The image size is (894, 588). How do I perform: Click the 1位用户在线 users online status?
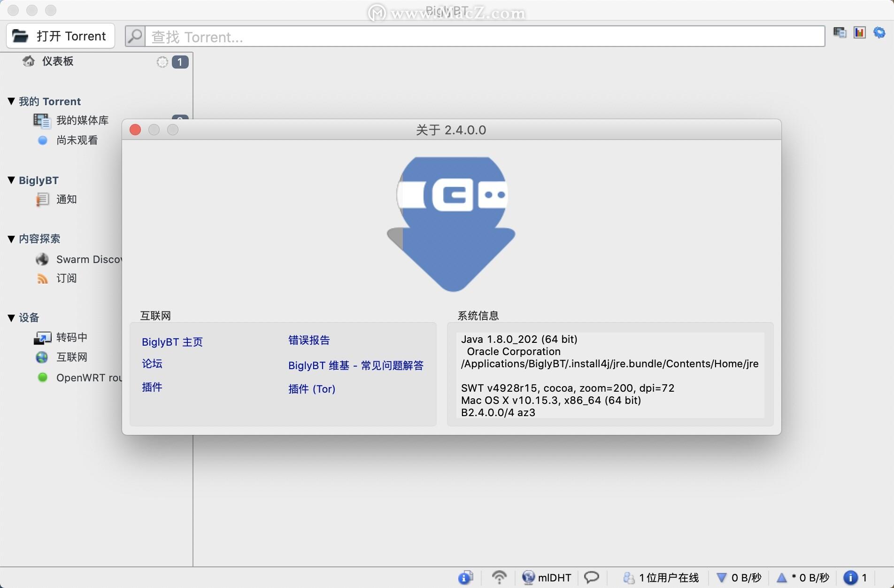pos(661,577)
